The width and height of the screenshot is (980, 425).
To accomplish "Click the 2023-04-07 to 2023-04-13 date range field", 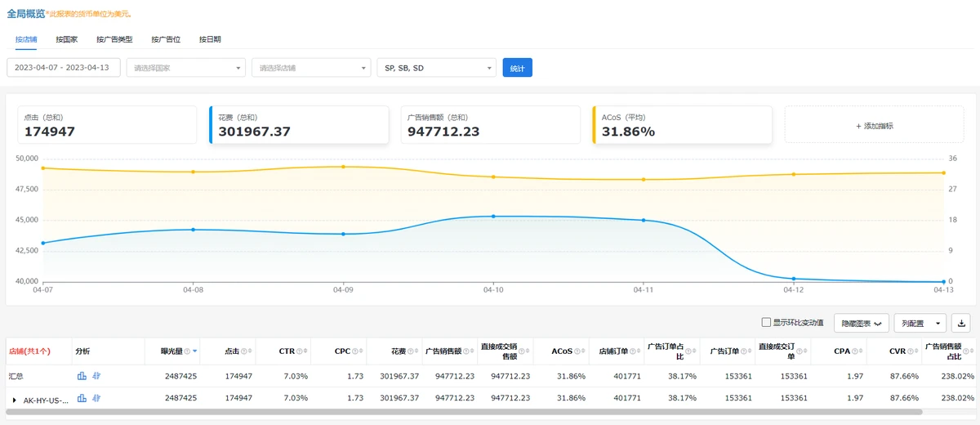I will (64, 68).
